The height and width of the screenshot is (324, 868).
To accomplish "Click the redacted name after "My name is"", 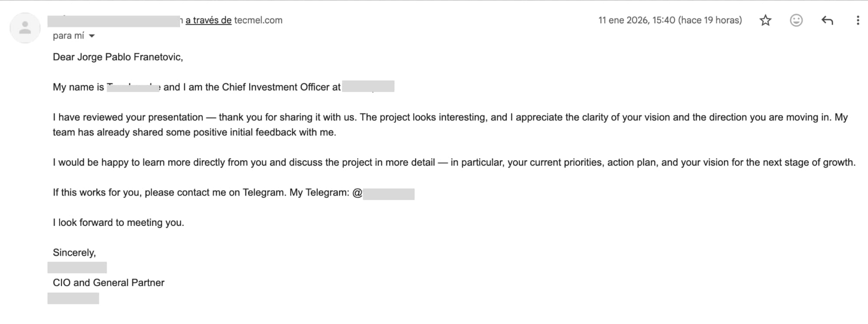I will pos(133,87).
